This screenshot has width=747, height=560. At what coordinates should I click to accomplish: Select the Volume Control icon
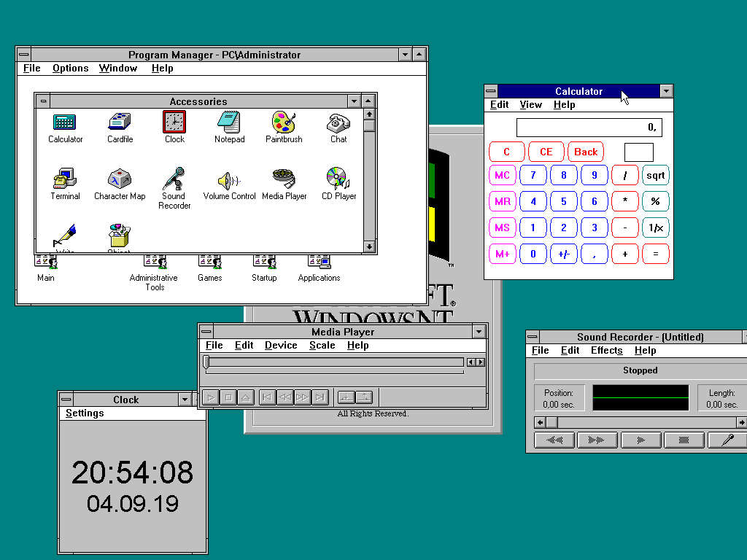tap(229, 181)
